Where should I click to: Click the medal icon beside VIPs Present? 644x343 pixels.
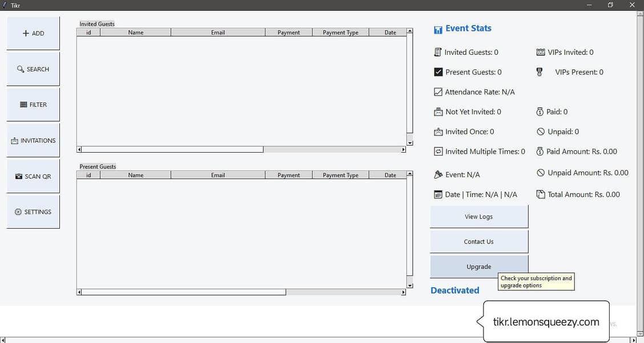tap(540, 72)
